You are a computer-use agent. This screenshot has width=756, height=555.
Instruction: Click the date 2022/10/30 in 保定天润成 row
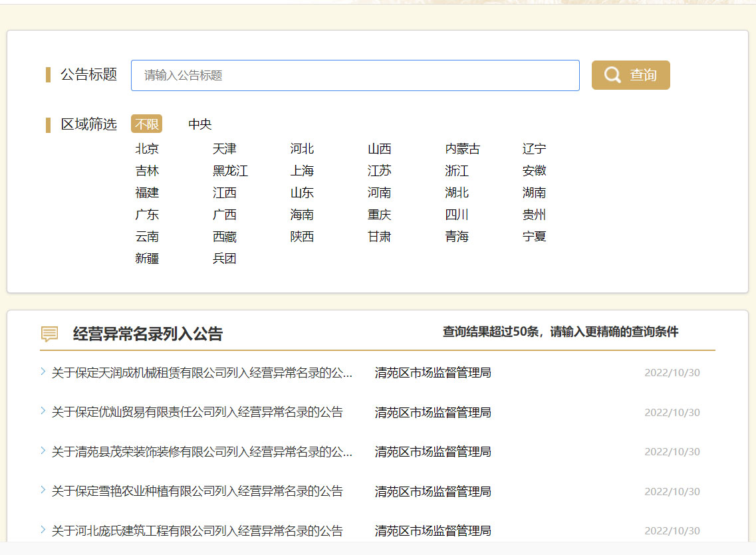(672, 372)
